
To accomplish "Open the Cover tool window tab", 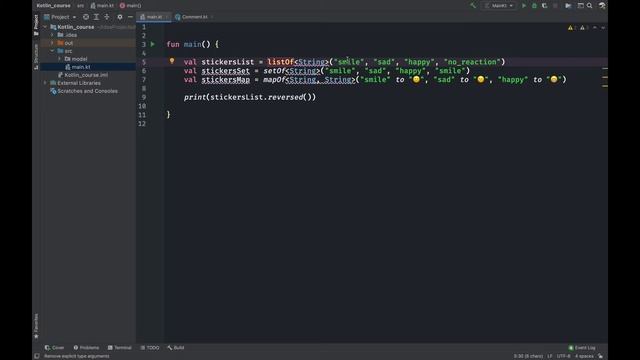I will click(x=54, y=348).
